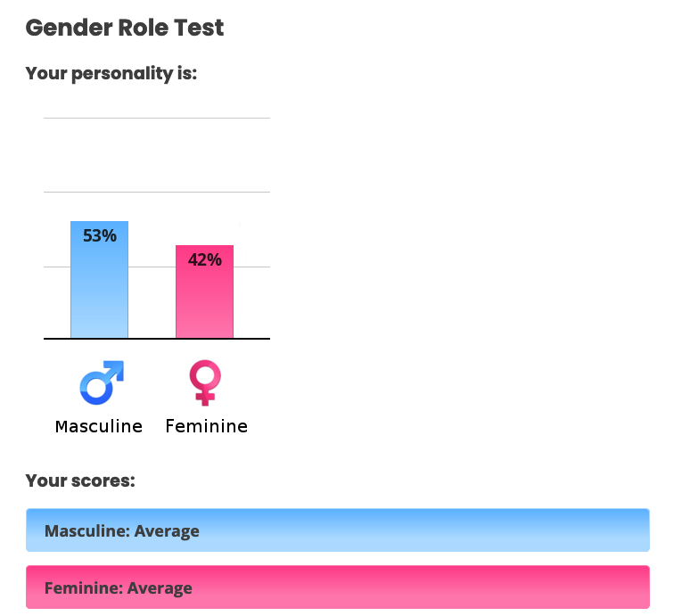682x616 pixels.
Task: Click the 53% value label
Action: pos(100,236)
